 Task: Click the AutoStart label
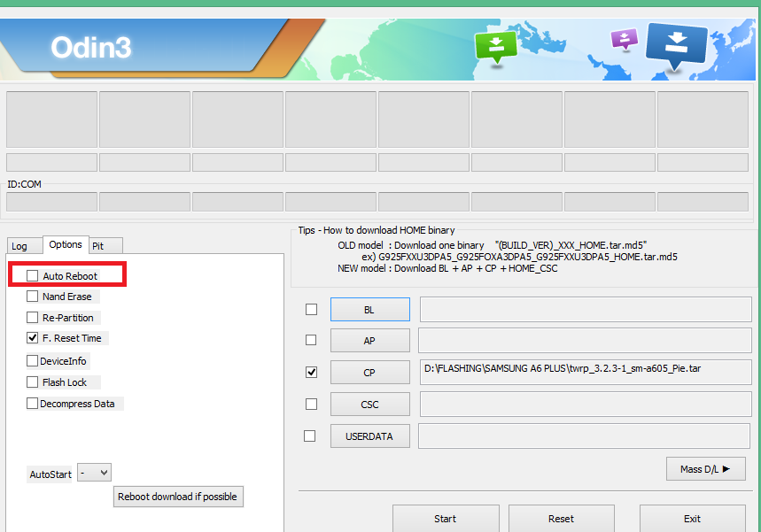50,474
